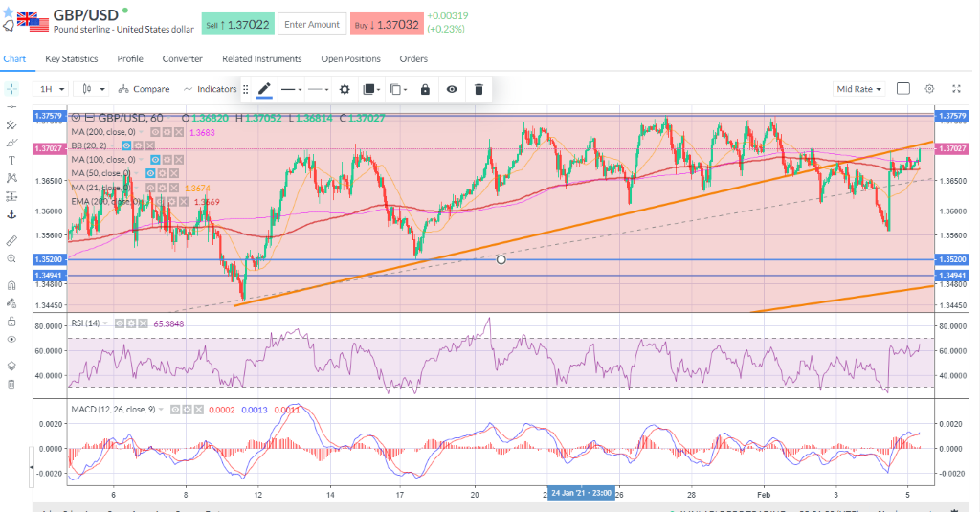Open the Related Instruments tab
The image size is (980, 512).
pos(262,58)
